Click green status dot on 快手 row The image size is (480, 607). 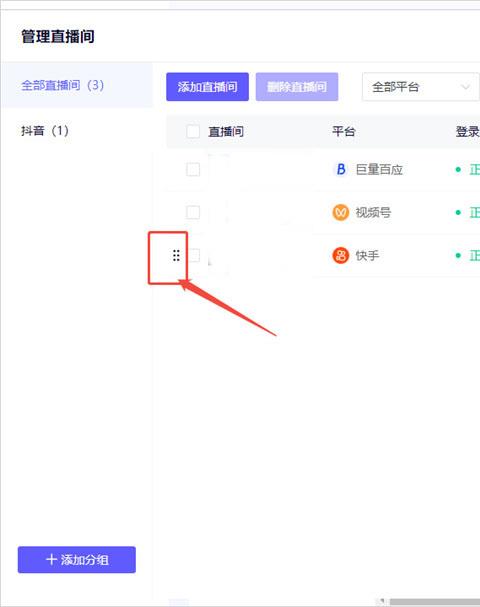click(458, 255)
